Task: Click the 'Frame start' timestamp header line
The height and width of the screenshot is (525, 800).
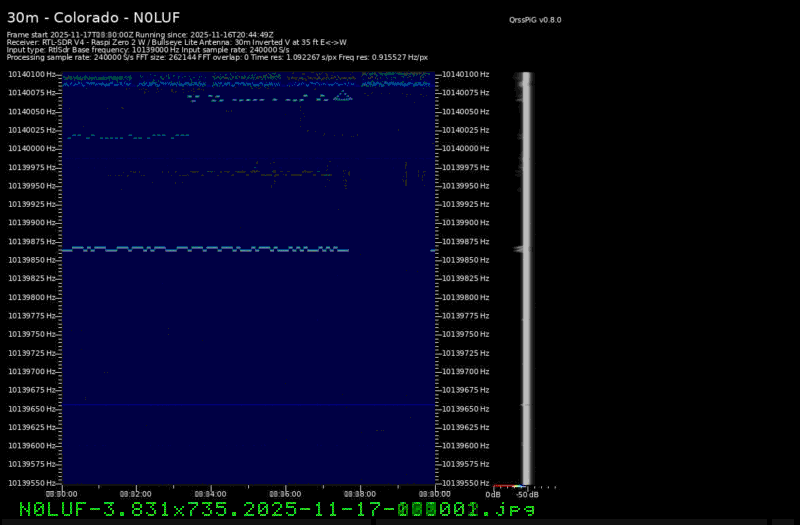Action: [140, 34]
